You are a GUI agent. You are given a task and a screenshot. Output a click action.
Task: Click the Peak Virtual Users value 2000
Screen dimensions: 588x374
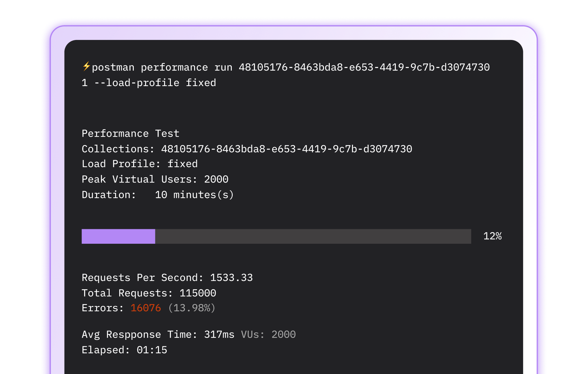pos(216,179)
